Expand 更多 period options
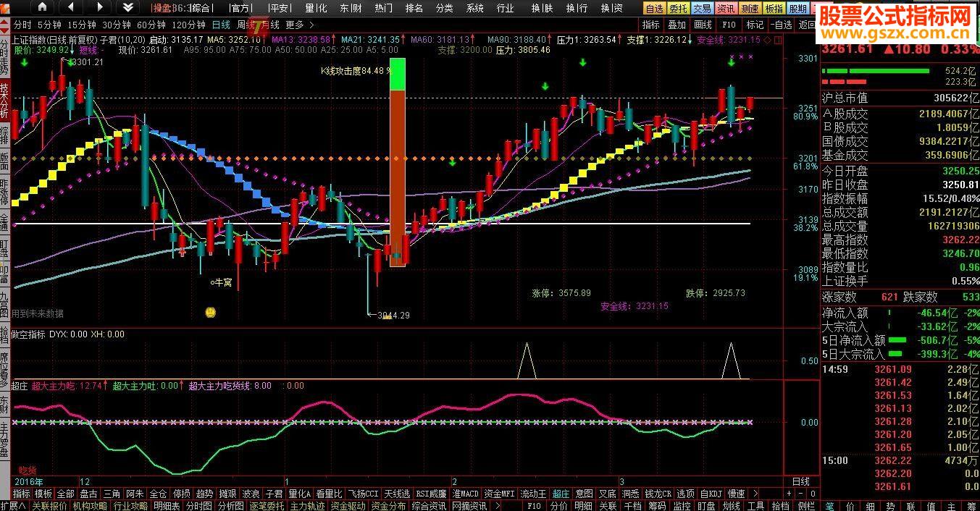980x511 pixels. click(x=299, y=25)
